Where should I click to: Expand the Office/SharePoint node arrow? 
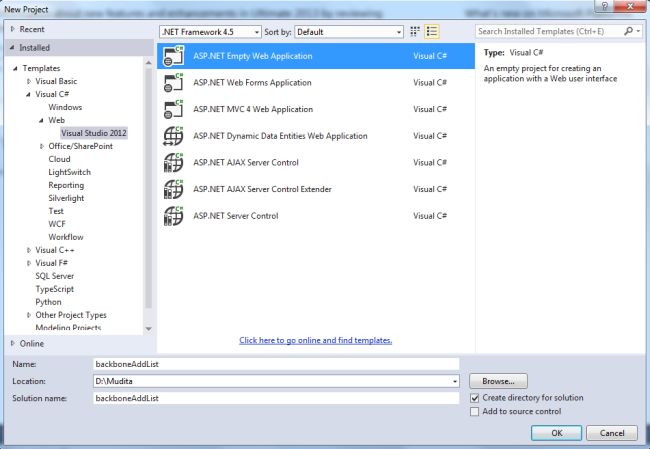coord(41,146)
